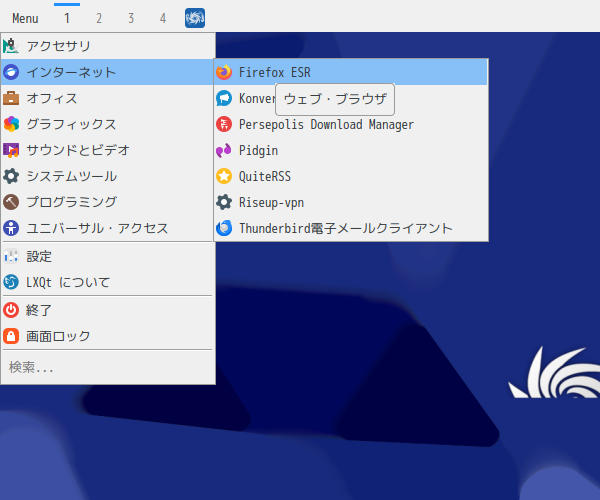Click the プログラミング hammer icon
This screenshot has width=600, height=500.
[x=11, y=202]
